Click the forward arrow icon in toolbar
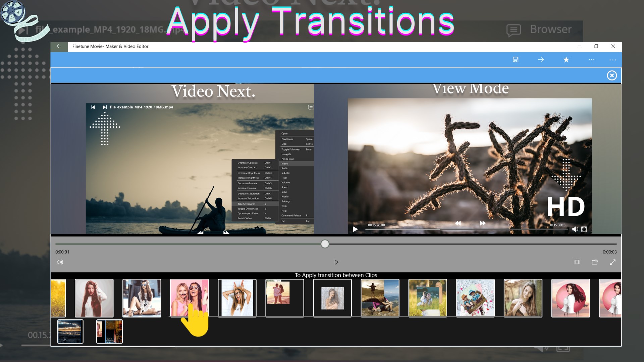644x362 pixels. coord(541,60)
